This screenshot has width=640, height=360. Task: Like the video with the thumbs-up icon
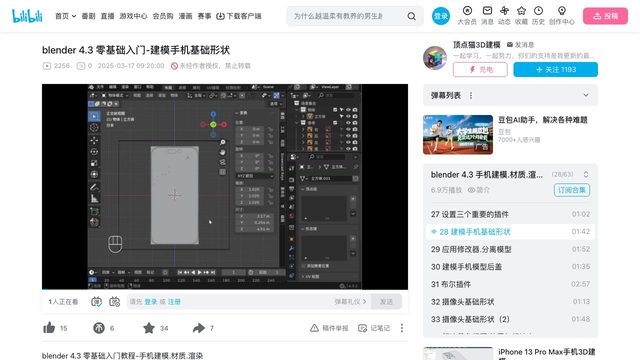click(49, 328)
